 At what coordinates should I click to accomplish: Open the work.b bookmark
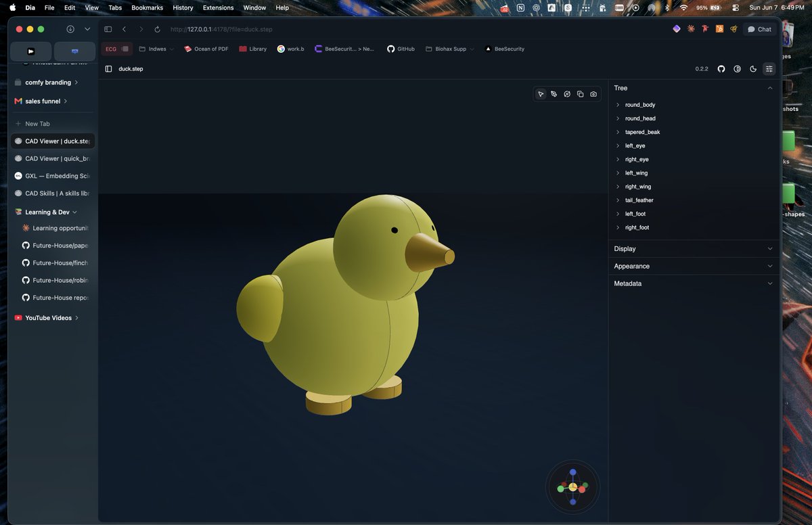pyautogui.click(x=291, y=49)
